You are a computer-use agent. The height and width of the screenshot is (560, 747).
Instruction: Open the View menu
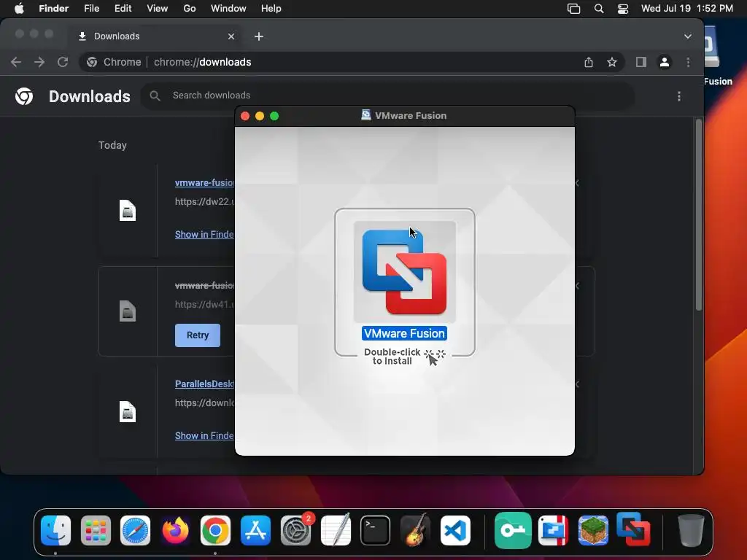(x=158, y=9)
